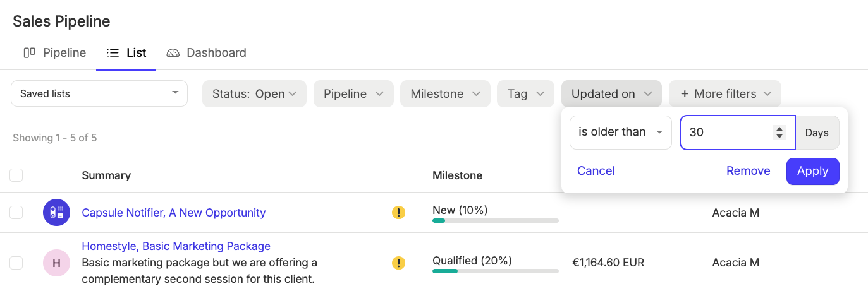Click the €1,164.60 EUR value

pos(608,263)
